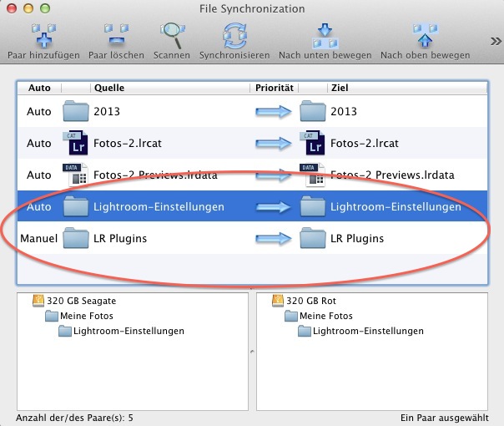
Task: Click the source folder icon of LR Plugins row
Action: click(76, 238)
